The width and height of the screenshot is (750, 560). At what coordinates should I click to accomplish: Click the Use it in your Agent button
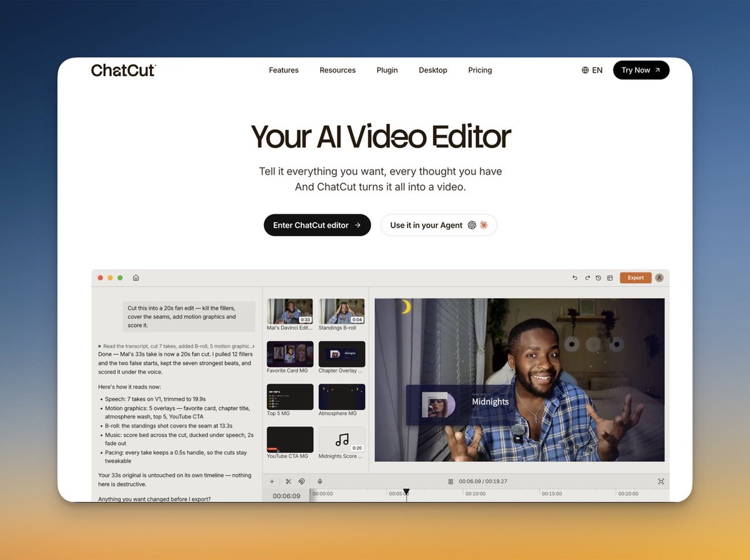439,225
